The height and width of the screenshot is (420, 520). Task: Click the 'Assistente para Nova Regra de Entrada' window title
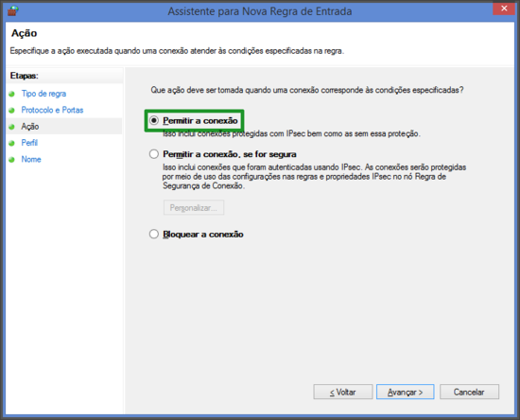(x=260, y=11)
